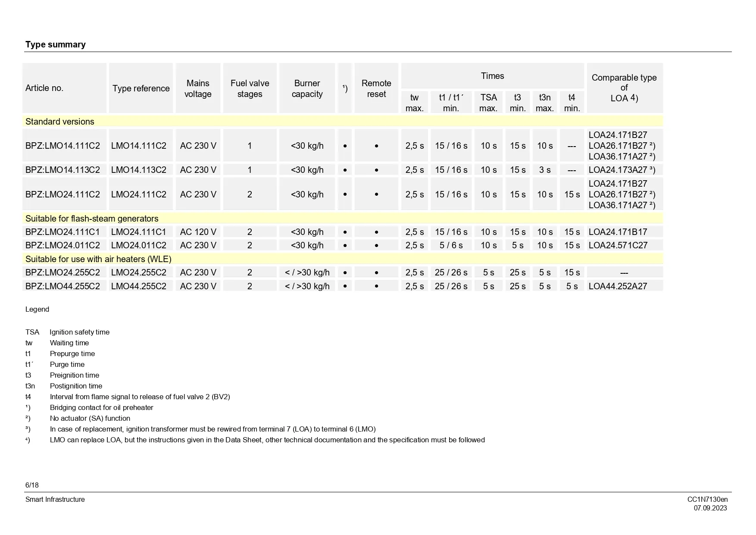Image resolution: width=756 pixels, height=535 pixels.
Task: Click article number BPZ:LMO14.111C2
Action: click(62, 146)
